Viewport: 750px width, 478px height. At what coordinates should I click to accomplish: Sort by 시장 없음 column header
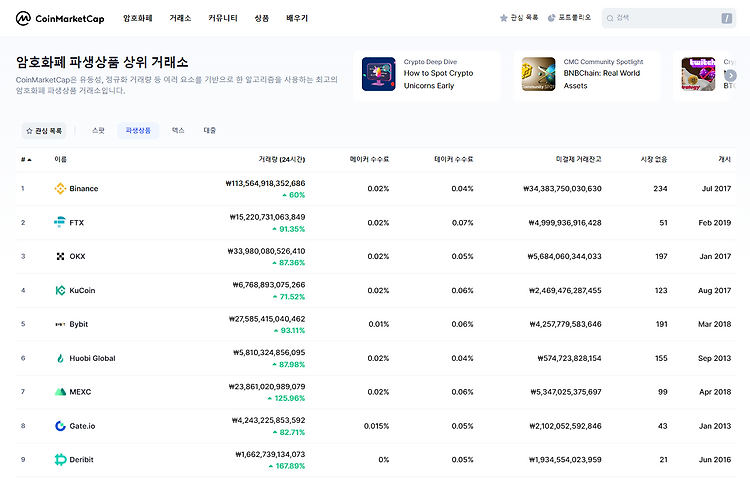(653, 159)
